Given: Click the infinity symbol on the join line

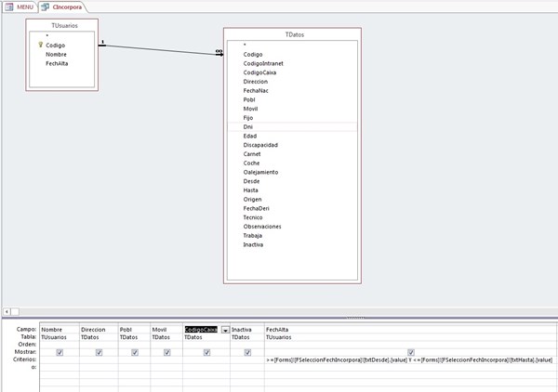Looking at the screenshot, I should [219, 52].
